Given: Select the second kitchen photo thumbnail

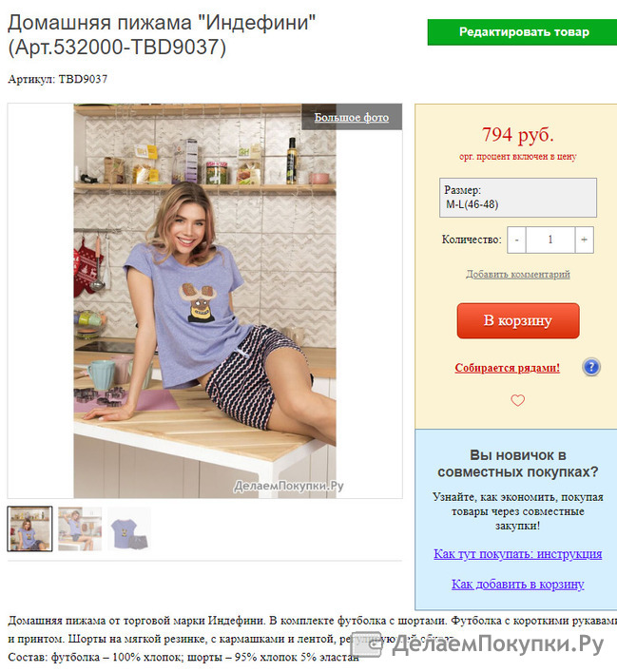Looking at the screenshot, I should [x=80, y=528].
